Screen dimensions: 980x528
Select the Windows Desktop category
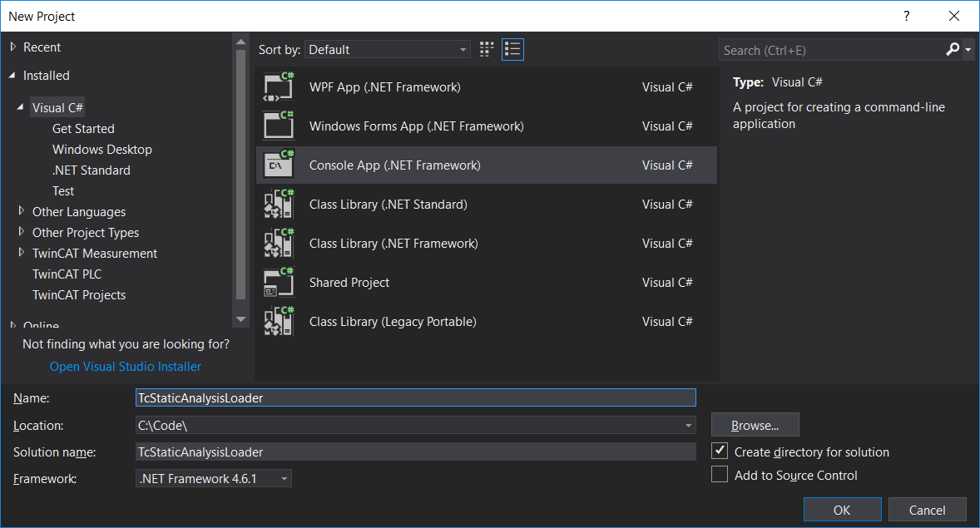pyautogui.click(x=101, y=150)
